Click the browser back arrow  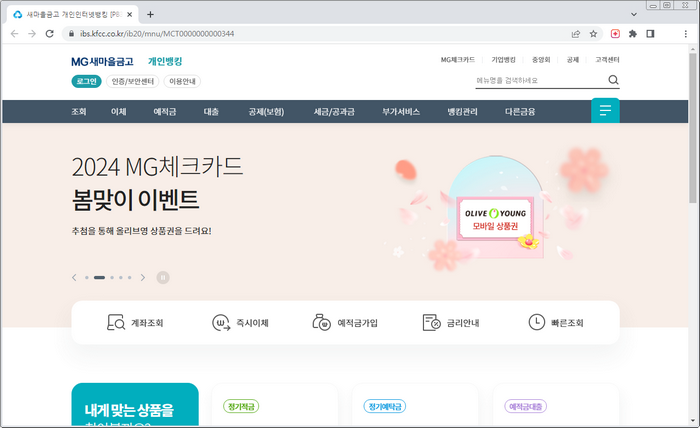point(14,34)
